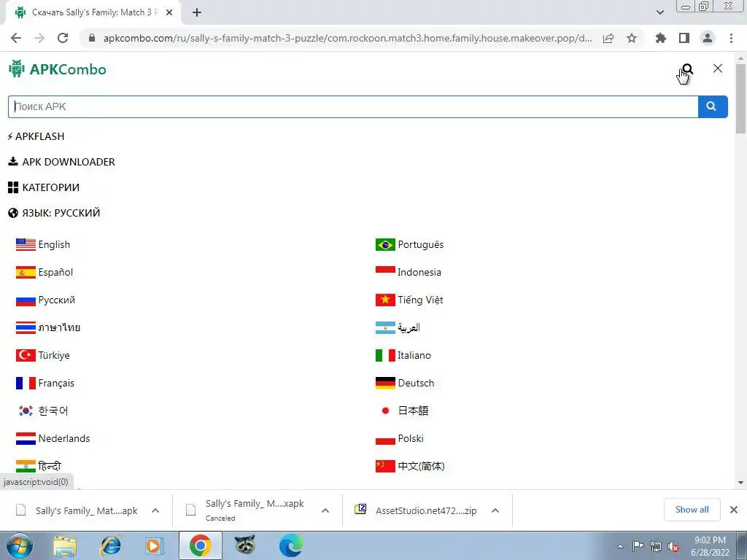Select the Tiếng Việt language link

[x=420, y=300]
